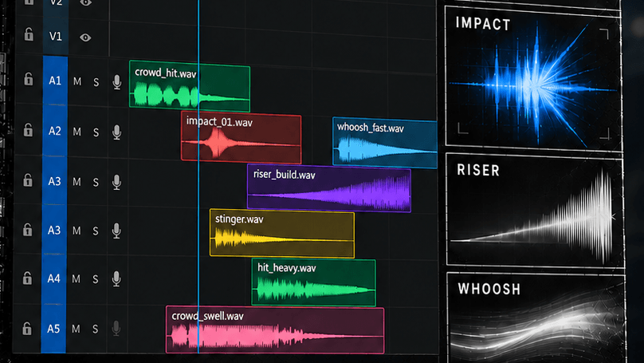This screenshot has width=644, height=363.
Task: Mute track A1 with its M button
Action: [x=77, y=81]
